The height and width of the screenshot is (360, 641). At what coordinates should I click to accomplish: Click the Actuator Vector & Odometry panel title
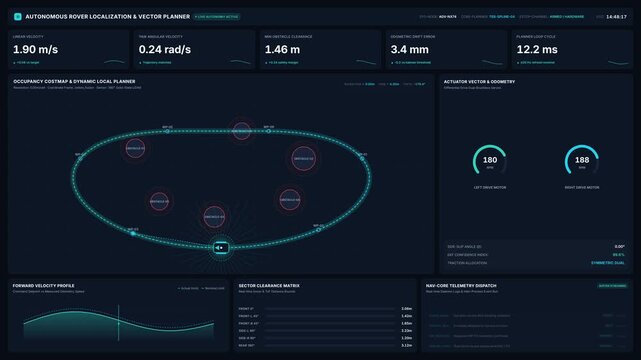click(479, 82)
